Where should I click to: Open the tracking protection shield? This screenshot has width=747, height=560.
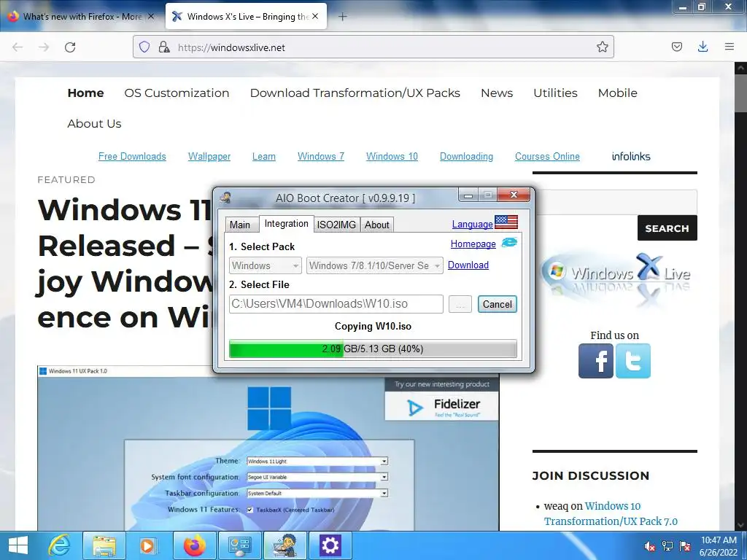pyautogui.click(x=144, y=47)
